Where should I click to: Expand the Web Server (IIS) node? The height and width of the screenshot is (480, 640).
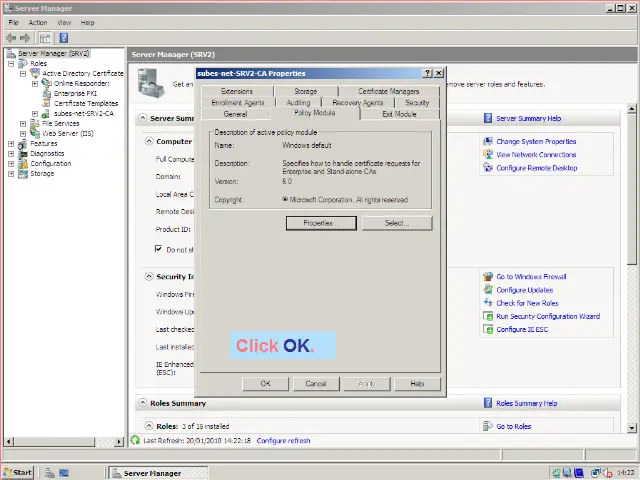click(x=23, y=133)
